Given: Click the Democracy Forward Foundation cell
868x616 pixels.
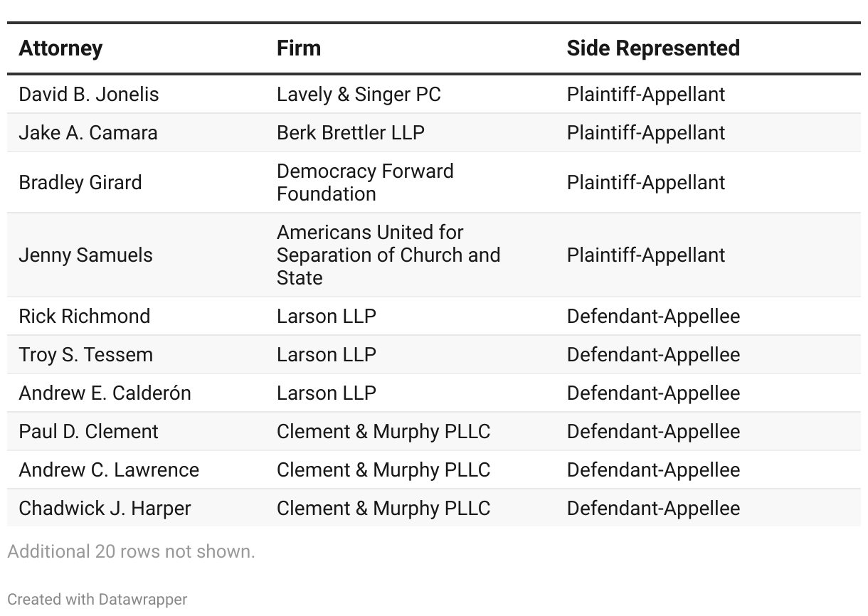Looking at the screenshot, I should 364,183.
